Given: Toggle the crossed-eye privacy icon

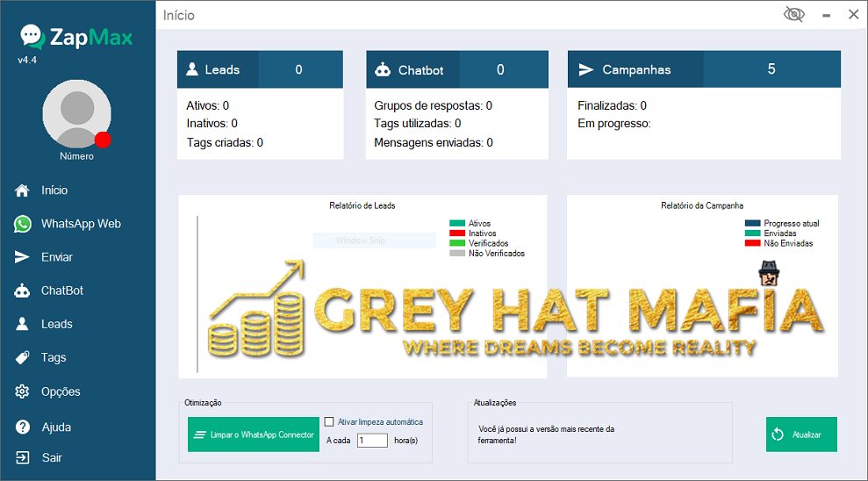Looking at the screenshot, I should pyautogui.click(x=793, y=14).
